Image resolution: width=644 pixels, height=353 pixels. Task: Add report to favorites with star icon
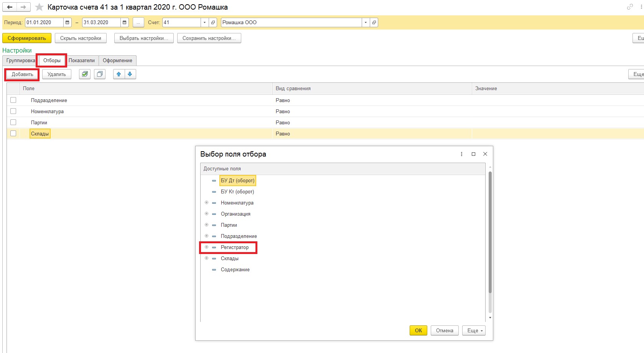pos(39,7)
